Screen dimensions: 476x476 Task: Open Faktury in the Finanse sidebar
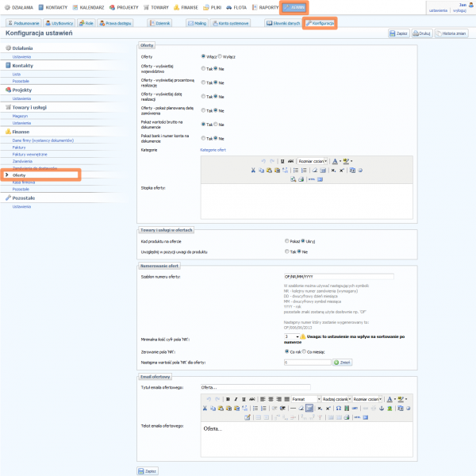coord(20,147)
